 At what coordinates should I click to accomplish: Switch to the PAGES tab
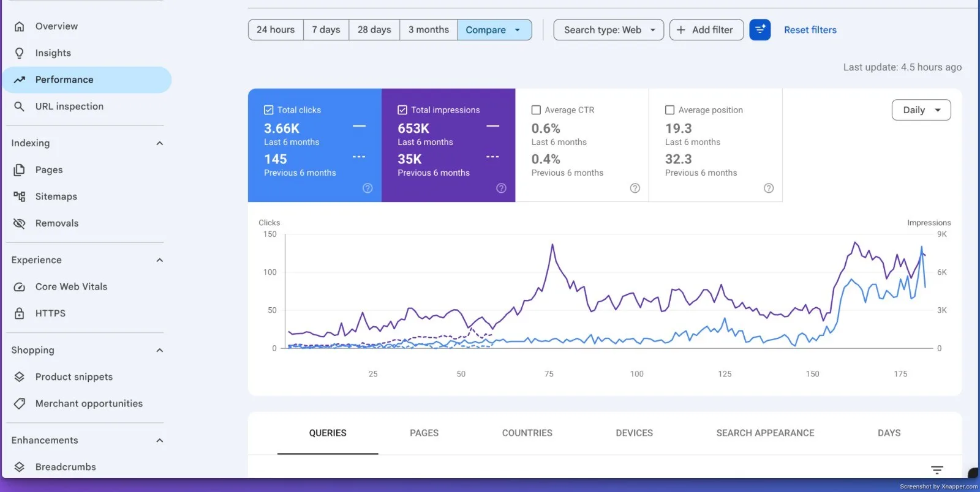pos(424,433)
